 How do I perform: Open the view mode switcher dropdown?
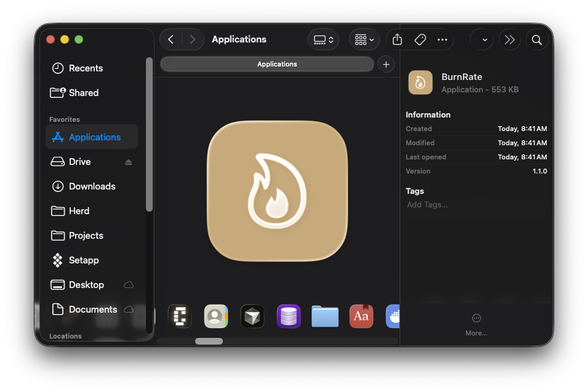[323, 39]
